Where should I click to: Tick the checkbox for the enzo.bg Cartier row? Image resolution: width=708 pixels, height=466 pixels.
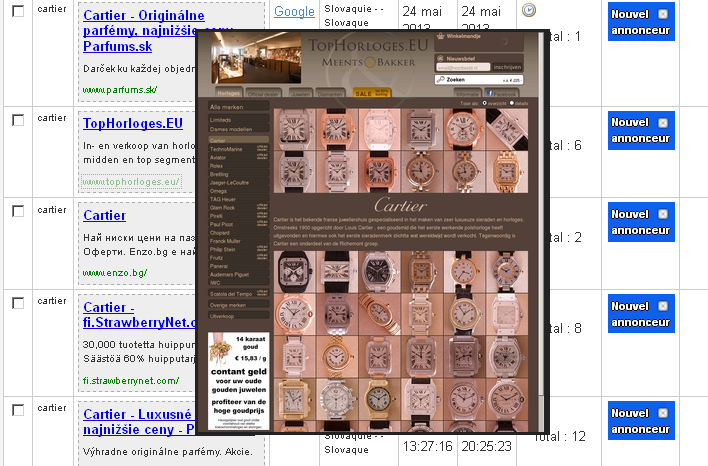click(18, 211)
